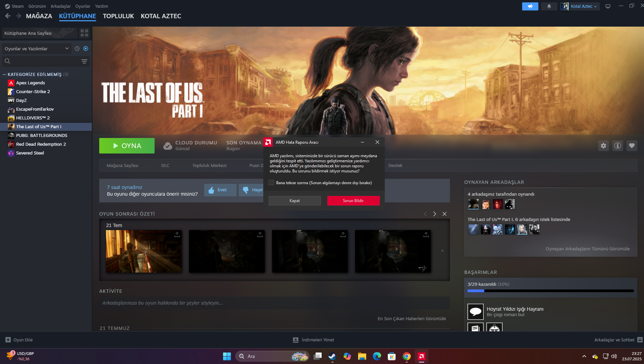Launch Google Chrome from taskbar
Viewport: 644px width, 364px height.
tap(407, 356)
